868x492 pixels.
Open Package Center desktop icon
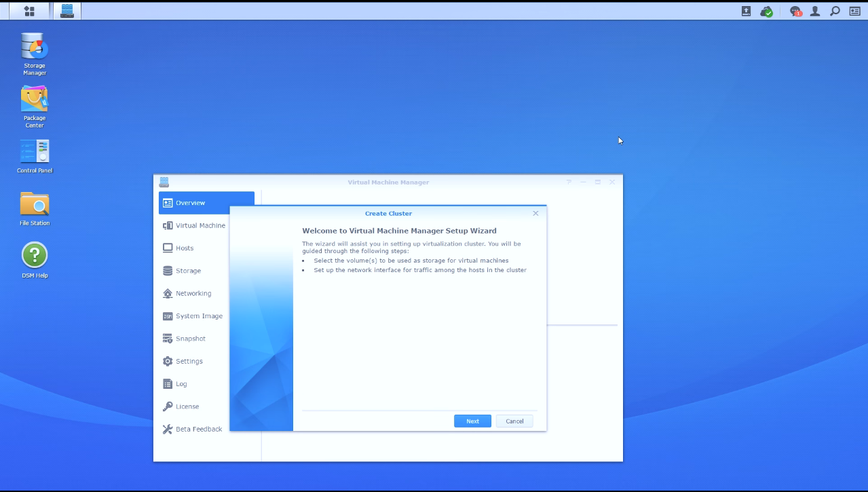(x=35, y=107)
